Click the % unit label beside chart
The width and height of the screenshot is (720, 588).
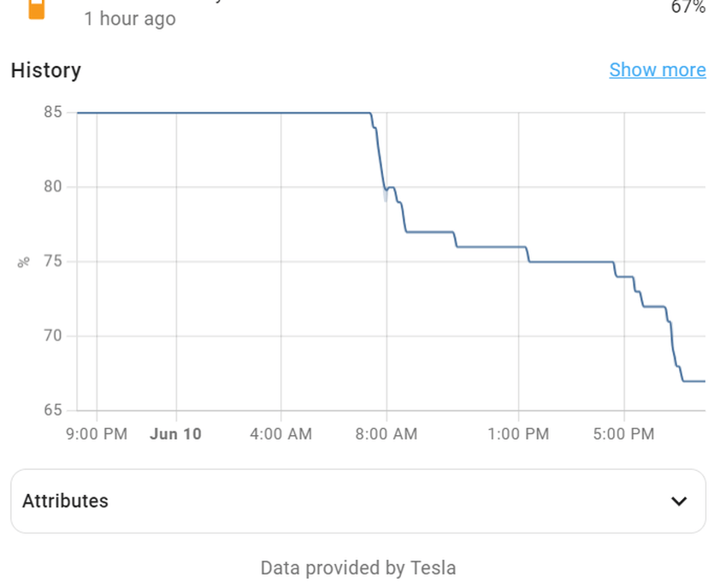point(23,262)
